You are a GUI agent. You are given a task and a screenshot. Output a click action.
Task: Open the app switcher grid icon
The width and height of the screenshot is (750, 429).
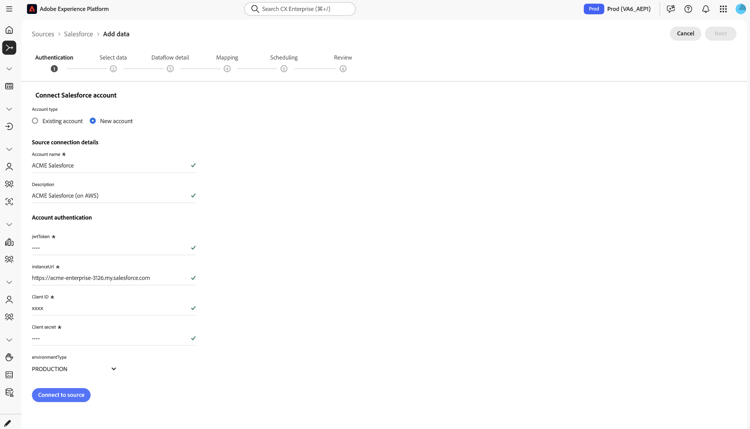723,9
